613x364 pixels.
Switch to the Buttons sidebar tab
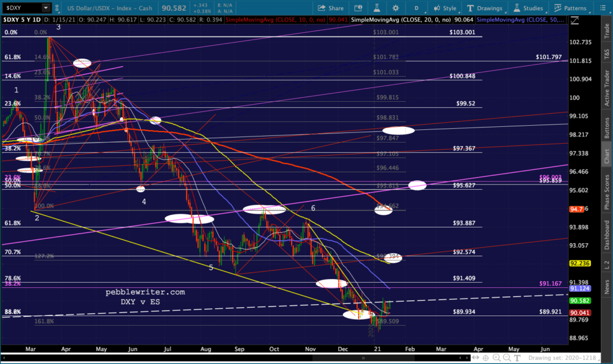(x=607, y=128)
